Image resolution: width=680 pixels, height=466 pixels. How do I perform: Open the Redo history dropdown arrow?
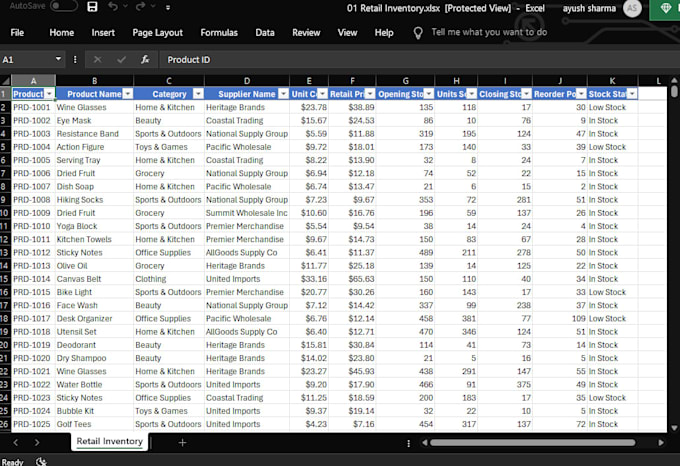[153, 7]
